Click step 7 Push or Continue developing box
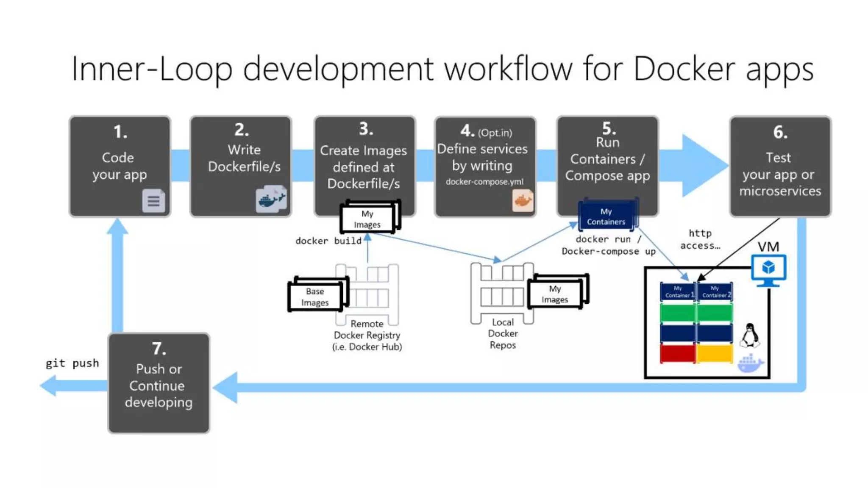 [159, 383]
